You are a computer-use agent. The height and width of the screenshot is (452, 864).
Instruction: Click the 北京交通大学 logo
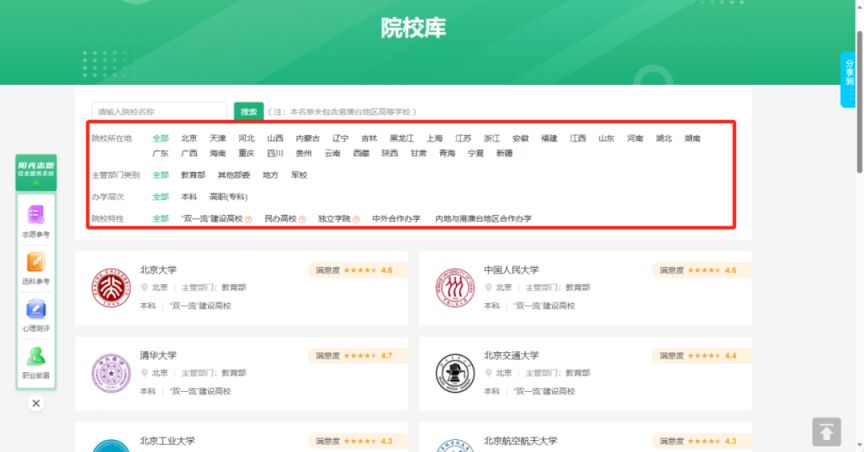click(x=455, y=373)
